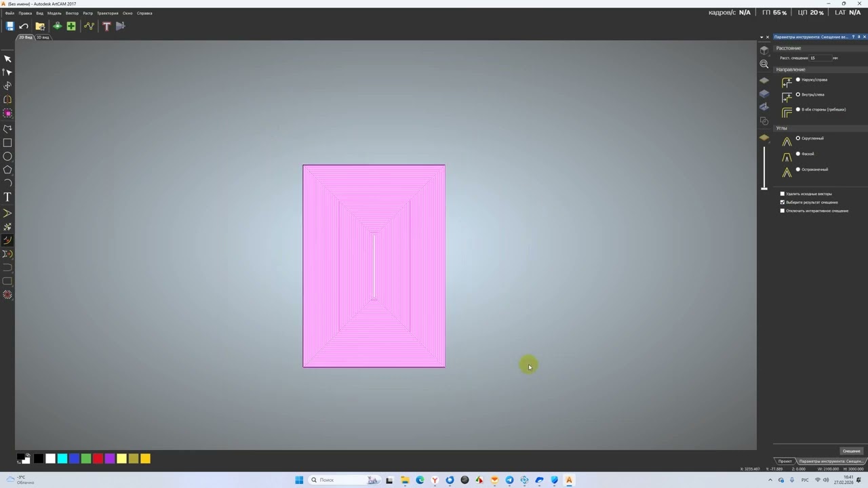Switch to the 2D Вид tab
The image size is (868, 488).
pos(25,37)
